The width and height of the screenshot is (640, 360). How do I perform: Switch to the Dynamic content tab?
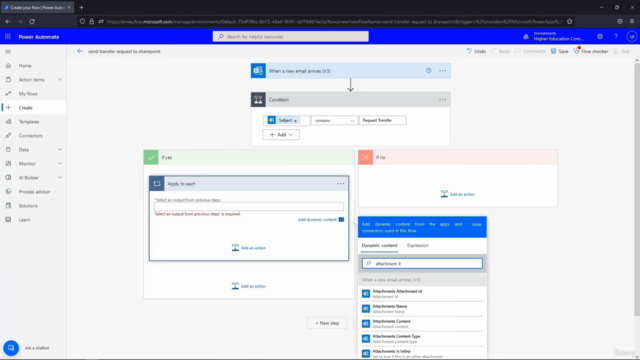379,245
